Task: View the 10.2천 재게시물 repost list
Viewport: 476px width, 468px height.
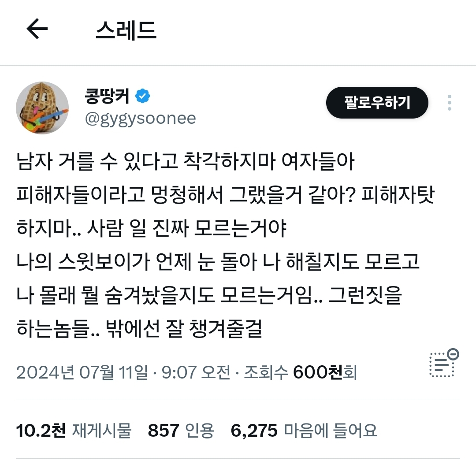Action: coord(74,431)
